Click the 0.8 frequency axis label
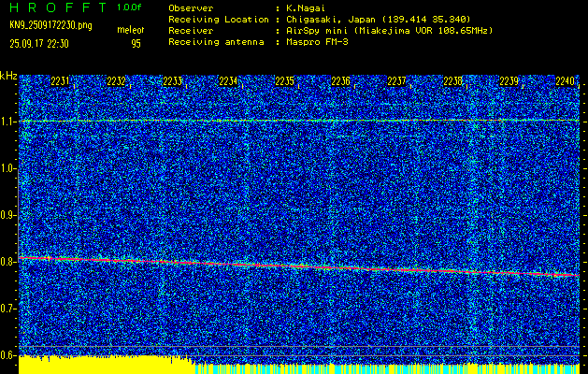588x374 pixels. coord(7,262)
